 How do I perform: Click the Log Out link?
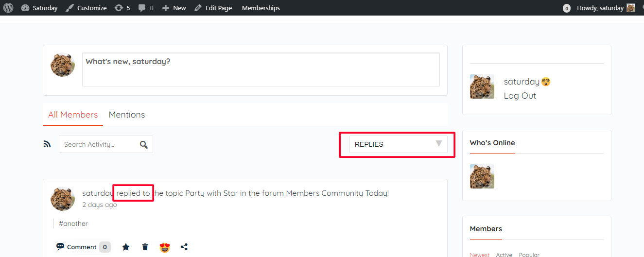coord(520,96)
